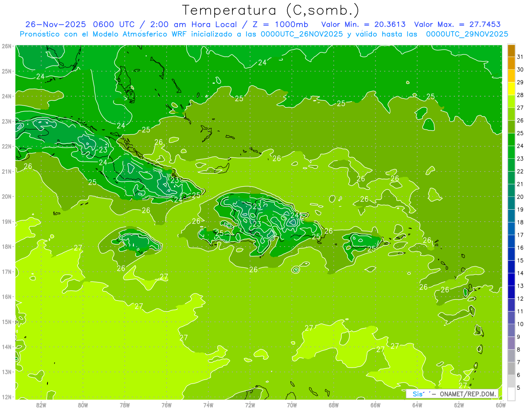Click the "24N" latitude axis label
The image size is (532, 411).
(7, 96)
